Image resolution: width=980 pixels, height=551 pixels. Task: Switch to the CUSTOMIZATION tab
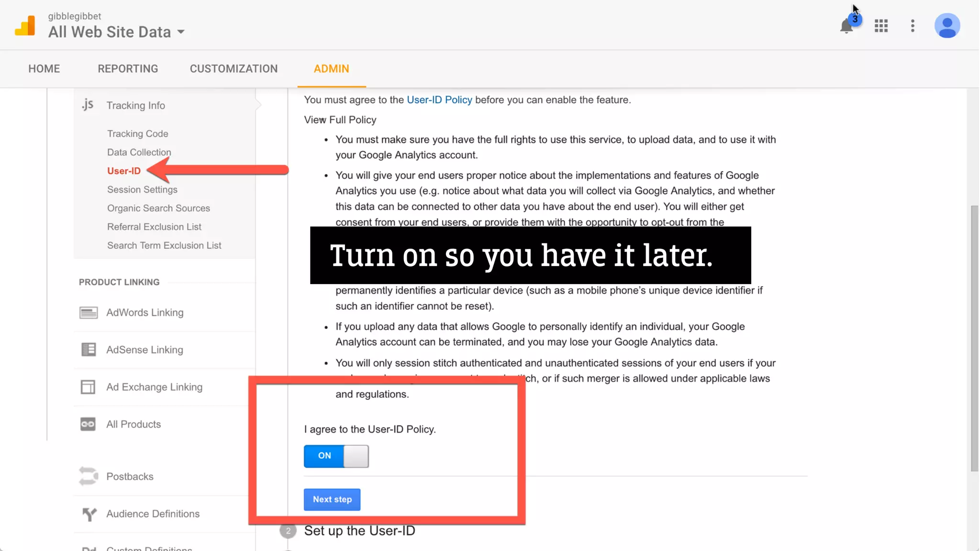click(234, 69)
